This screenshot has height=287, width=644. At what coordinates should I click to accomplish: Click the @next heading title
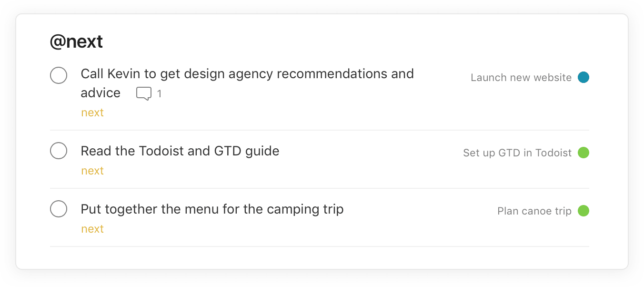pyautogui.click(x=76, y=42)
